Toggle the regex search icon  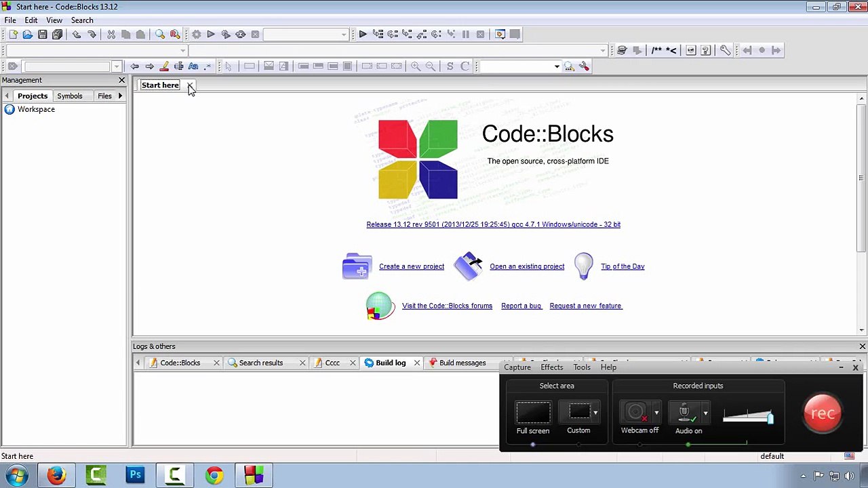pos(208,66)
